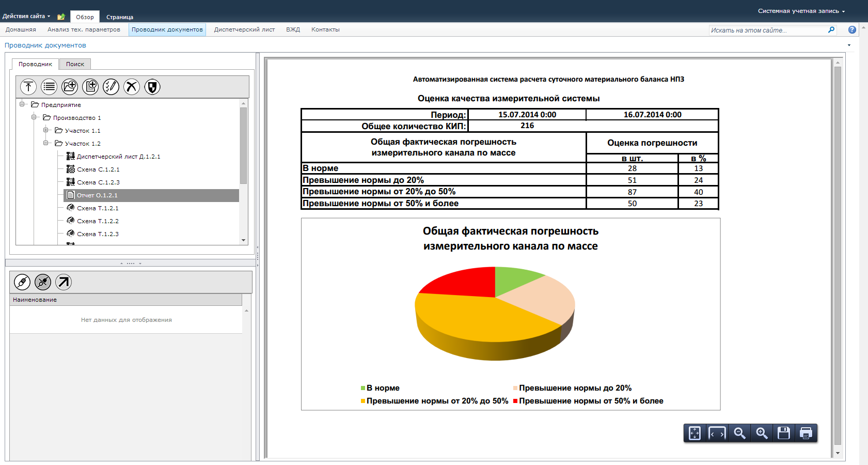Fit report to page width

point(717,433)
